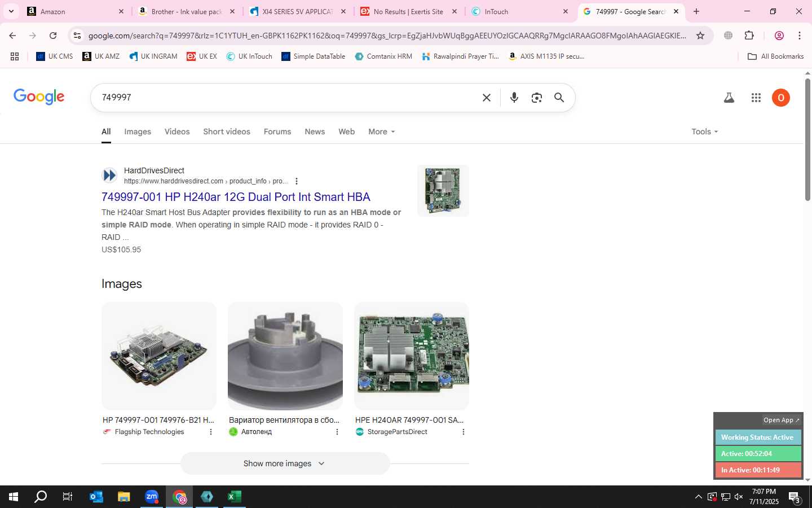Open Task View on taskbar
The image size is (812, 508).
pyautogui.click(x=68, y=497)
